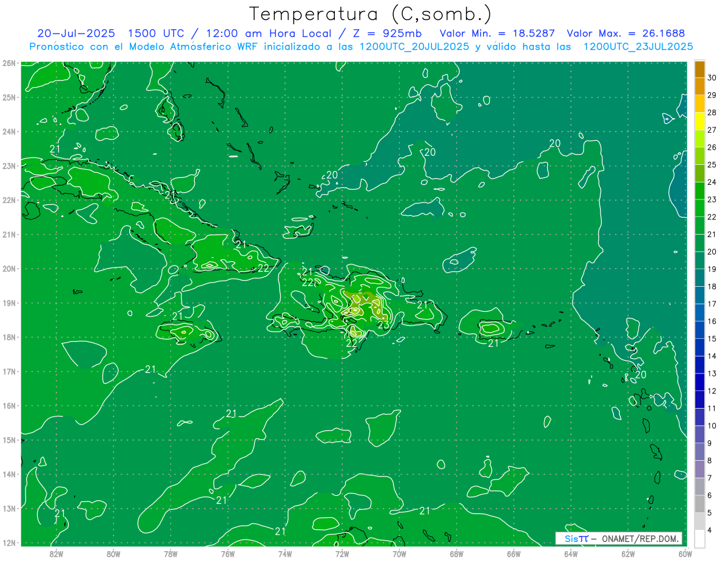This screenshot has height=562, width=728.
Task: Click the 14N latitude label
Action: coord(8,474)
